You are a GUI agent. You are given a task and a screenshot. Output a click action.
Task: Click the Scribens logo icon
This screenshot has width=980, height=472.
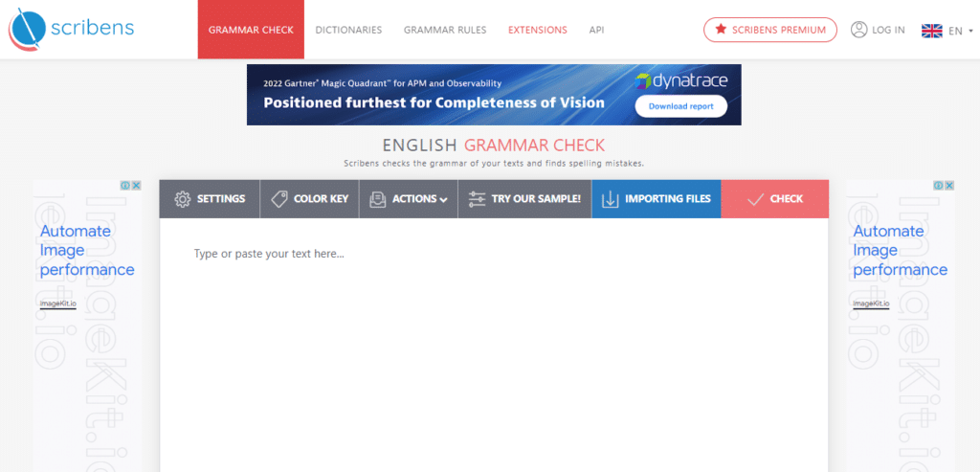coord(27,30)
